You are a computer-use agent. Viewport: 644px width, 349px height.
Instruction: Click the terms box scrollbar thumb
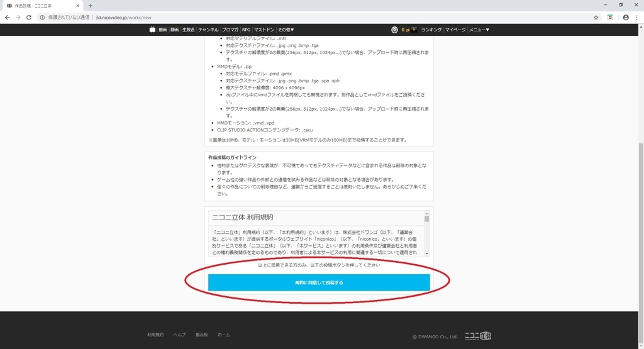coord(427,219)
